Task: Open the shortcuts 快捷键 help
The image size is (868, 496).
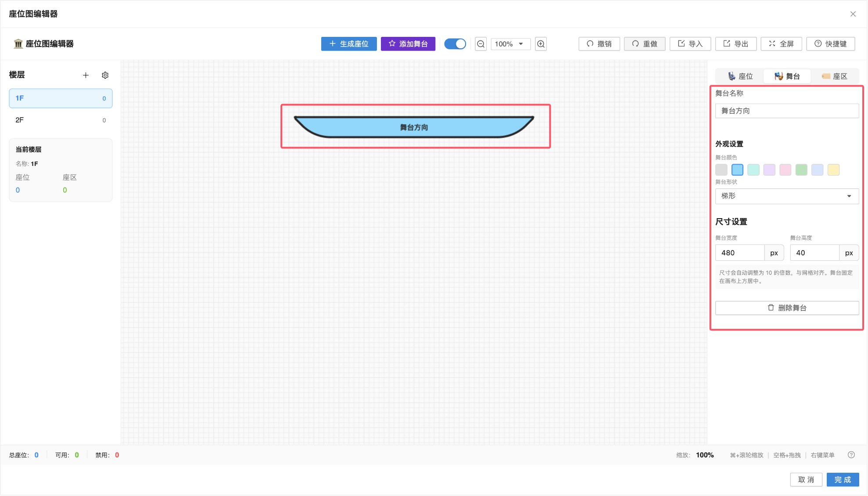Action: [830, 44]
